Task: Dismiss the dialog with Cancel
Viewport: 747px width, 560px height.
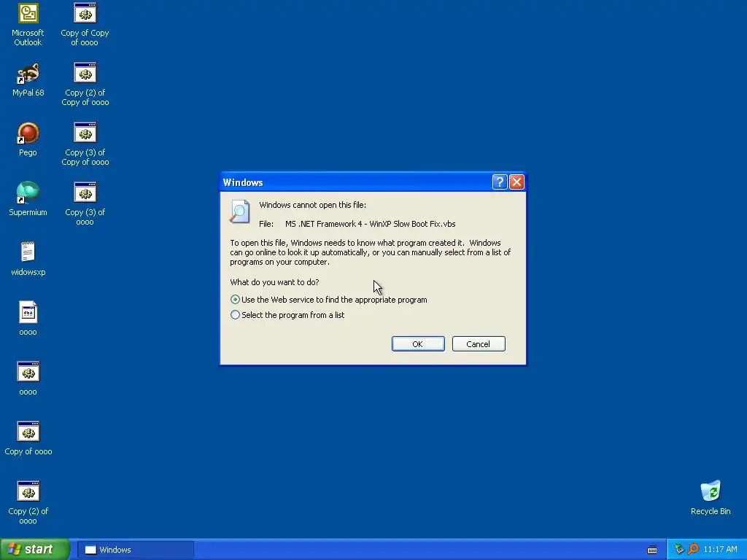Action: coord(479,344)
